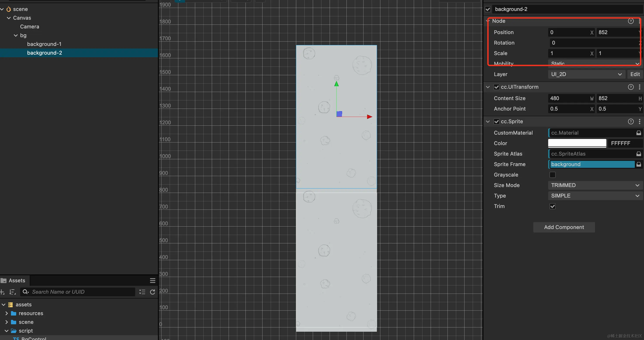Click the Add Component button
This screenshot has height=340, width=644.
[x=564, y=227]
